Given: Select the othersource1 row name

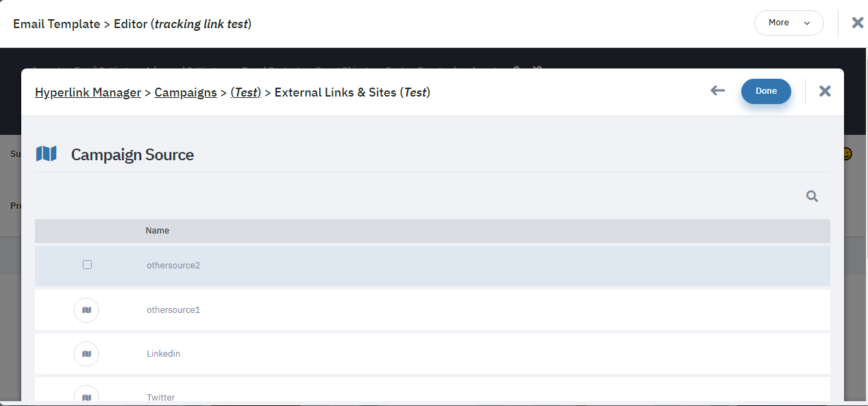Looking at the screenshot, I should pyautogui.click(x=173, y=310).
